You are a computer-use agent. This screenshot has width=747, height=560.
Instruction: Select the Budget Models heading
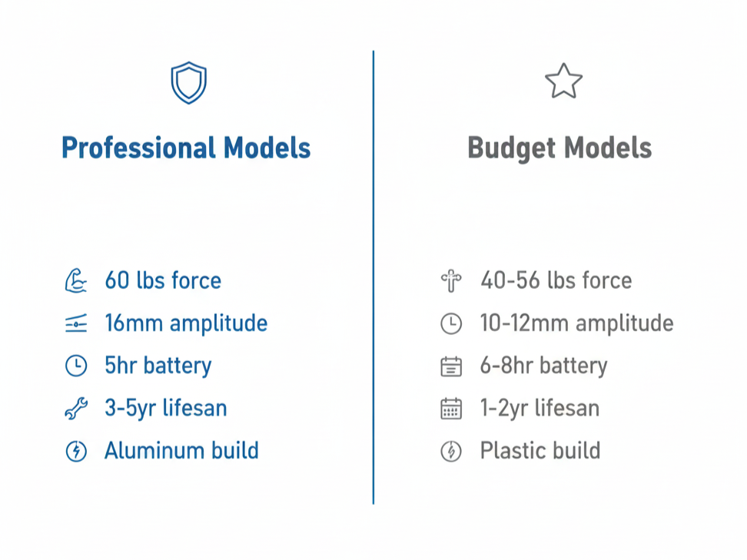(559, 147)
